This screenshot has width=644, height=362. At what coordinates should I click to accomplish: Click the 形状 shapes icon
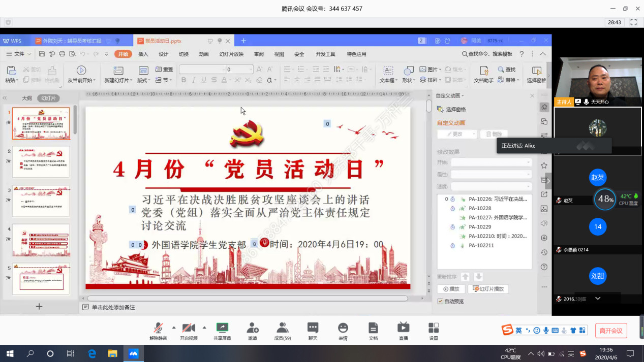pyautogui.click(x=408, y=70)
